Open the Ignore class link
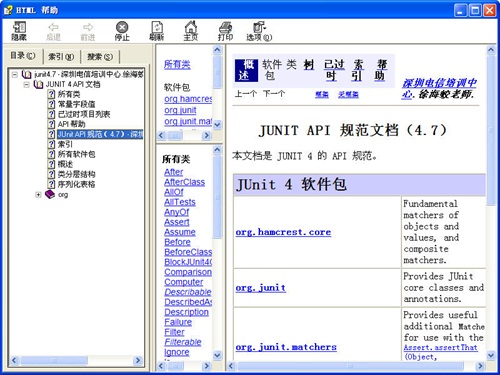This screenshot has height=375, width=500. pyautogui.click(x=177, y=352)
